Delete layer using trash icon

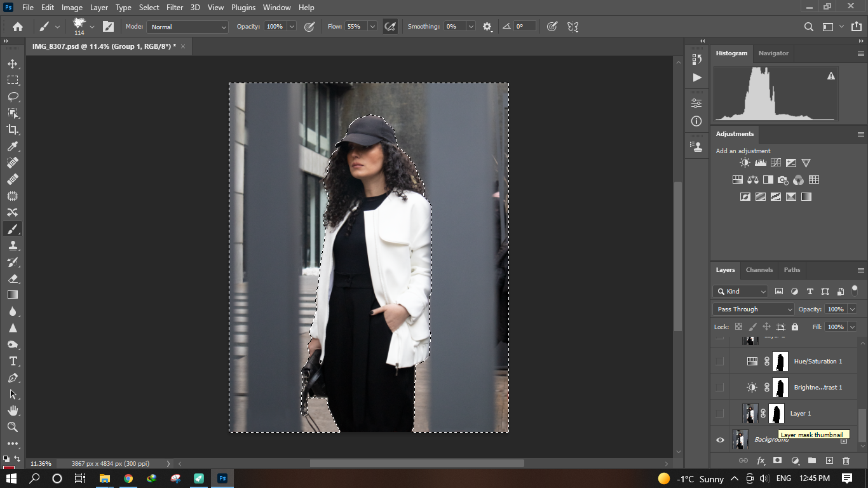click(846, 460)
